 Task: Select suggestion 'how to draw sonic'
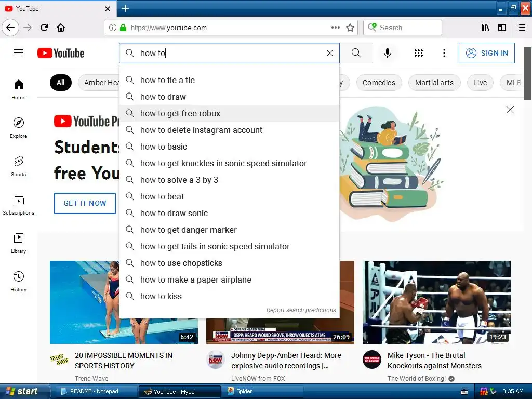tap(229, 213)
